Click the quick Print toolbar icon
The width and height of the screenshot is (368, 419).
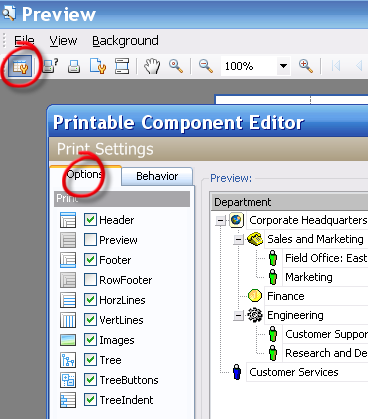[74, 66]
